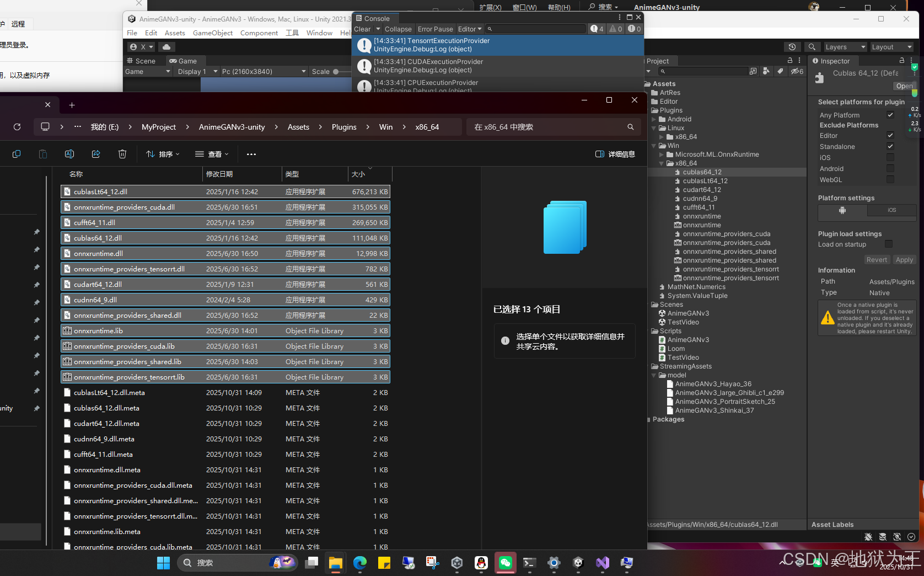
Task: Toggle Collapse in Console
Action: (x=398, y=29)
